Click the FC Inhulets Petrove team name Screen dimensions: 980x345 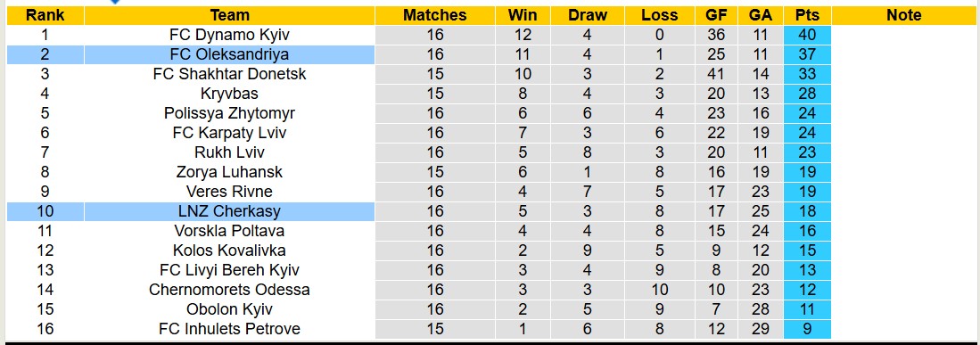(229, 329)
